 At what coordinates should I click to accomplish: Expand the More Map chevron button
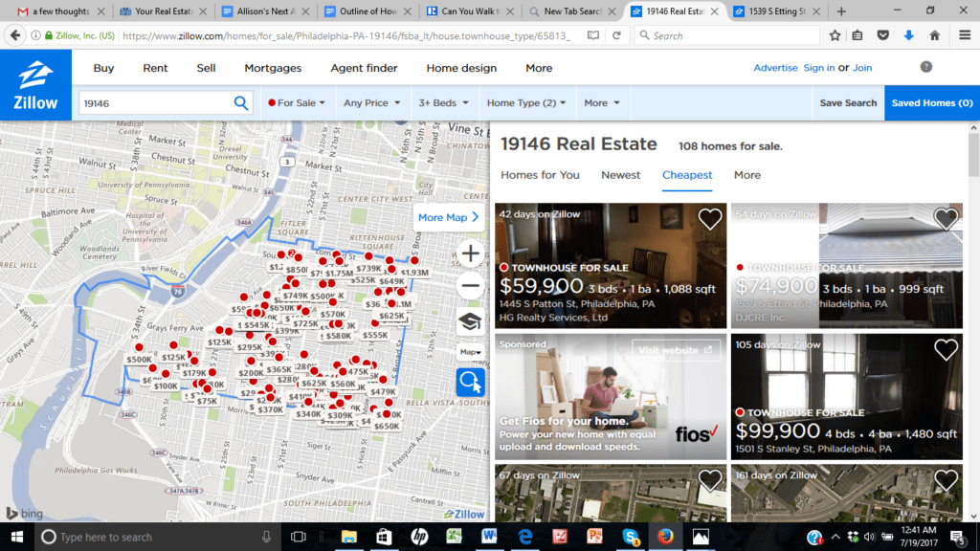449,217
